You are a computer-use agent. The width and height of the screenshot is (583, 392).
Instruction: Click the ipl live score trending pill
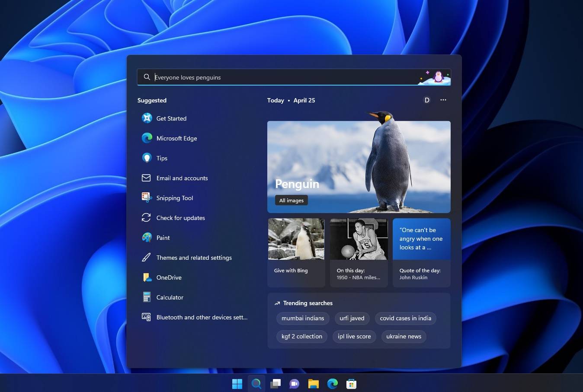pyautogui.click(x=354, y=336)
